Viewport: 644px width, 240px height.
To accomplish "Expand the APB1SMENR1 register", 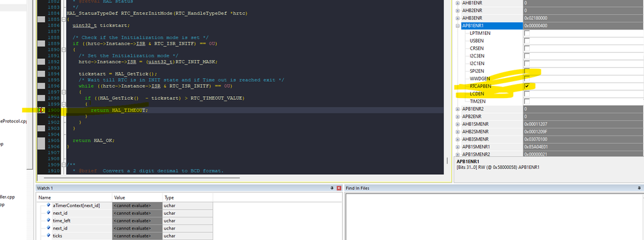I will point(458,146).
